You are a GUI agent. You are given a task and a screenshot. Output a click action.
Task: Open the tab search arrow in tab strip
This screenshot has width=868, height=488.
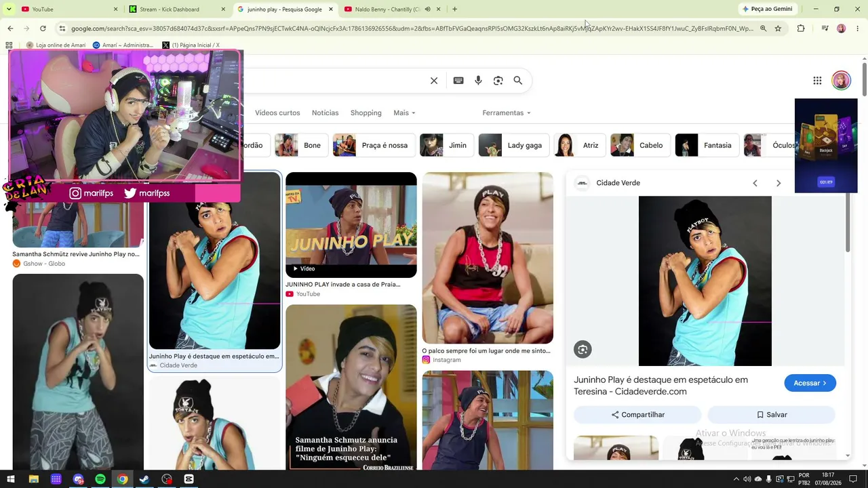coord(9,9)
